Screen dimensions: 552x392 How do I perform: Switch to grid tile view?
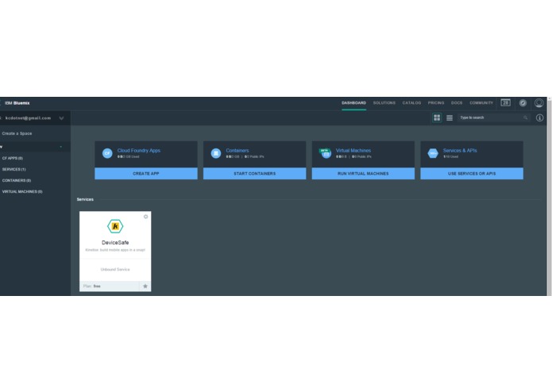pyautogui.click(x=437, y=117)
